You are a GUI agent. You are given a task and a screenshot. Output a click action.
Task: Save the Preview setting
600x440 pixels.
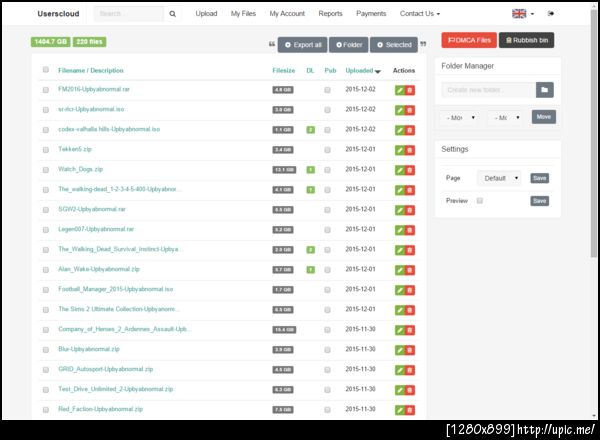[x=540, y=201]
